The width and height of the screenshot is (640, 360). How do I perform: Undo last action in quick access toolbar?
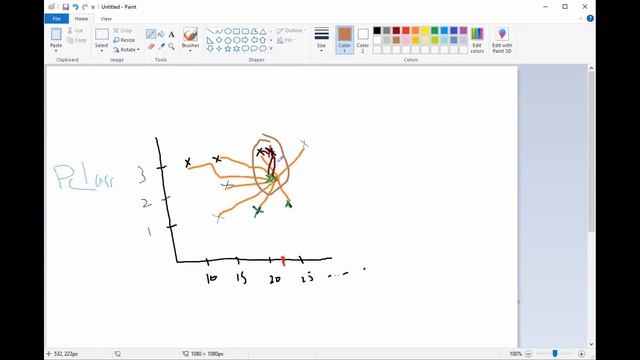tap(76, 7)
